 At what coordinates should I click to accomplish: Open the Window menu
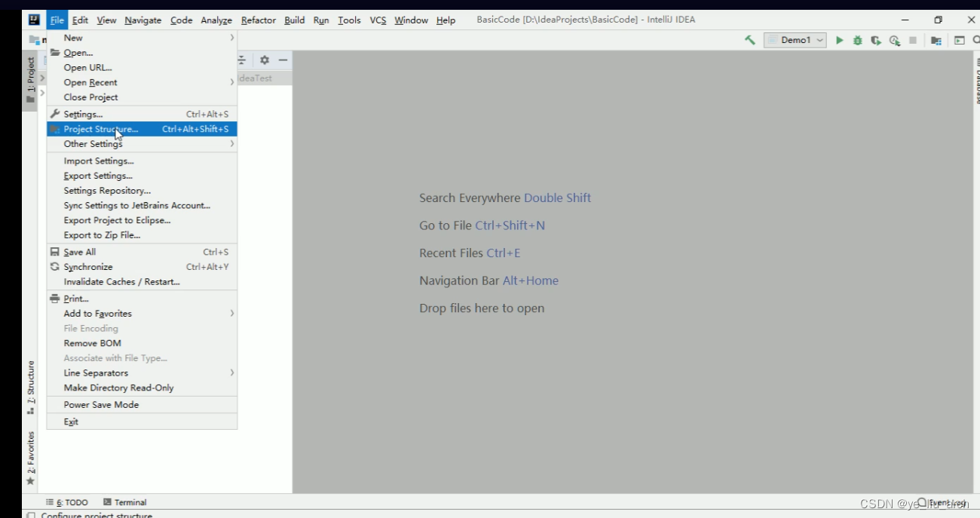(x=412, y=20)
